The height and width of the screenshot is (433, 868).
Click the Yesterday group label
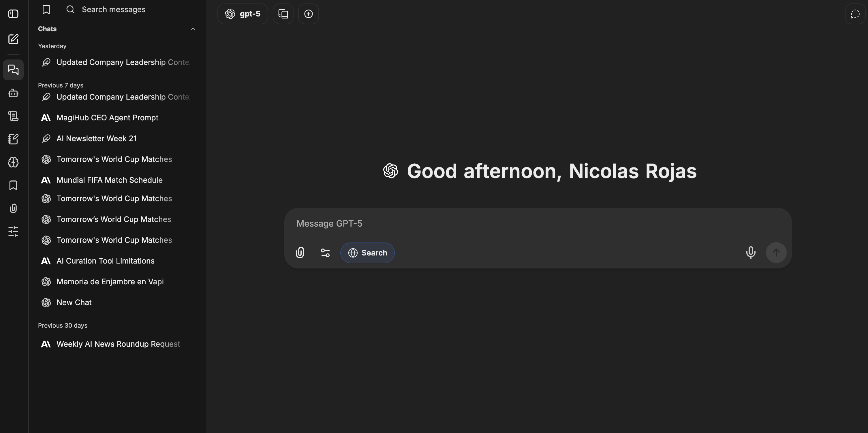click(x=52, y=46)
